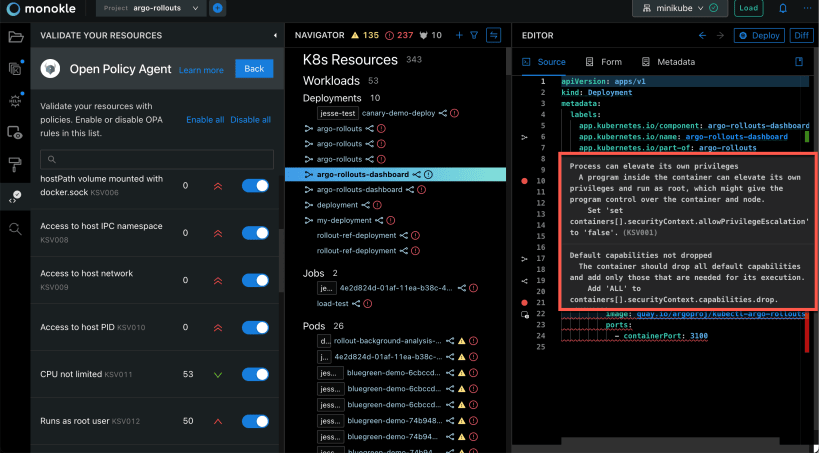819x453 pixels.
Task: Click the OPA rules search field
Action: (155, 159)
